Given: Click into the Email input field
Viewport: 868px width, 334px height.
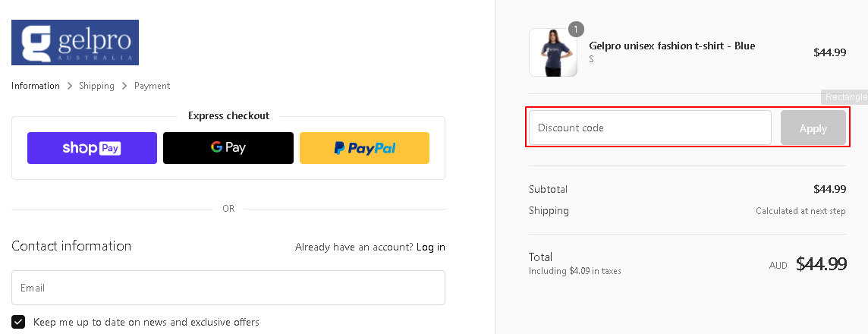Looking at the screenshot, I should tap(228, 288).
